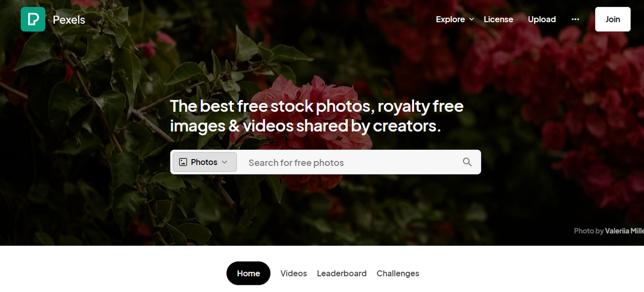This screenshot has height=292, width=644.
Task: Select the Home tab
Action: 249,273
